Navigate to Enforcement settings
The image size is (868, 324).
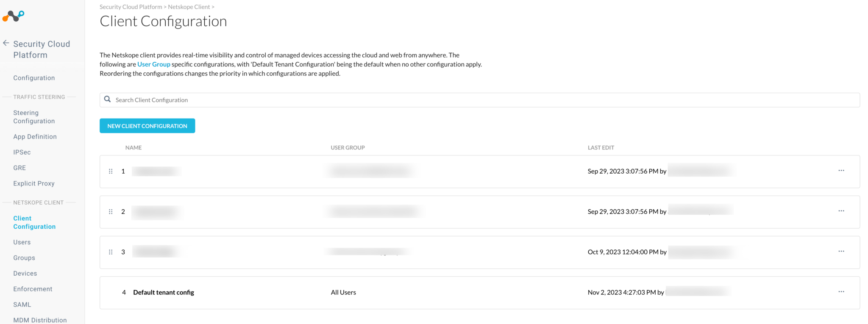(x=33, y=289)
